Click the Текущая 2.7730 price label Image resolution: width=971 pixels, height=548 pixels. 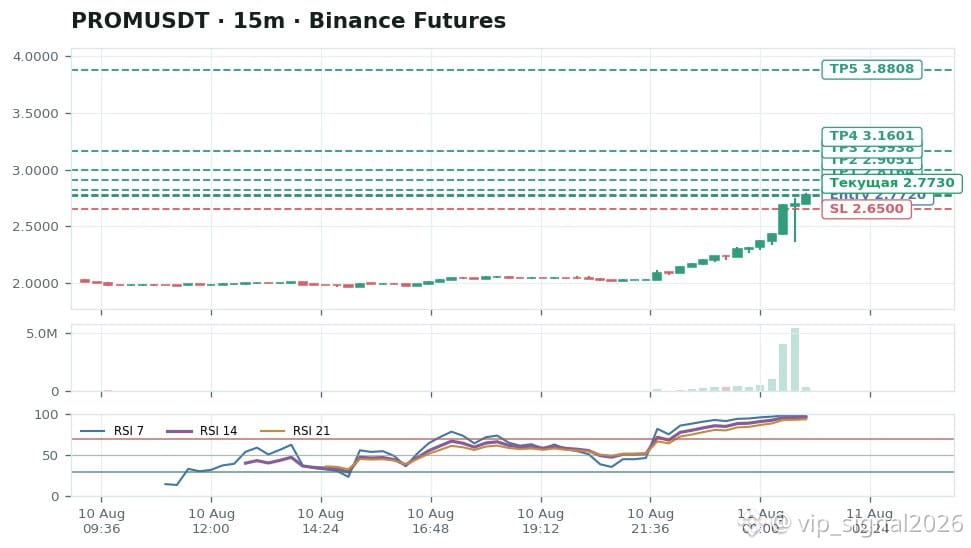892,183
